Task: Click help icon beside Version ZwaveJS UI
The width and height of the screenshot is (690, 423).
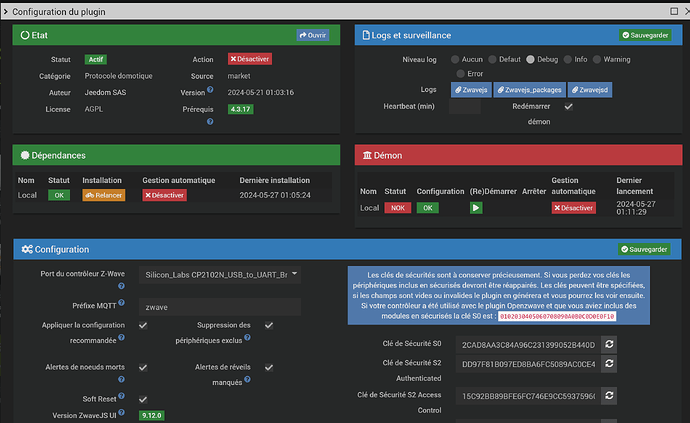Action: (x=121, y=412)
